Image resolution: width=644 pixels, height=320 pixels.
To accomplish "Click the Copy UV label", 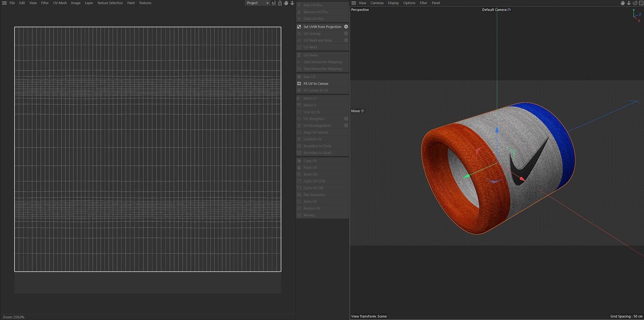I will [310, 161].
